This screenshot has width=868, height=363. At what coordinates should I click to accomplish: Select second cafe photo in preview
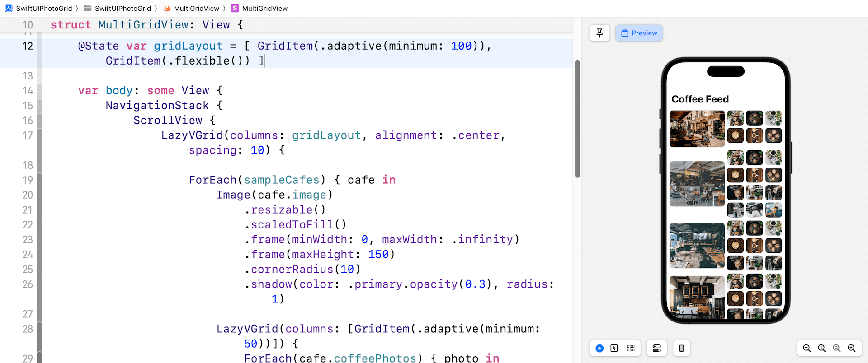click(x=697, y=184)
